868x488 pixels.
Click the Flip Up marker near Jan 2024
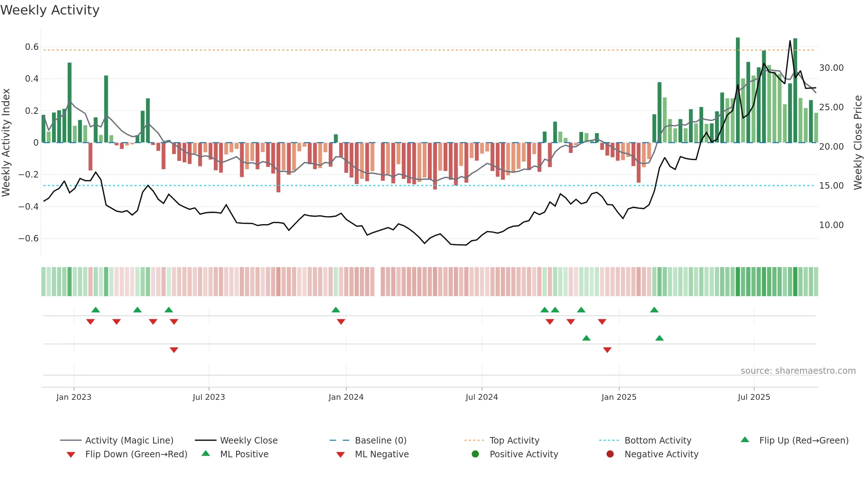point(336,310)
